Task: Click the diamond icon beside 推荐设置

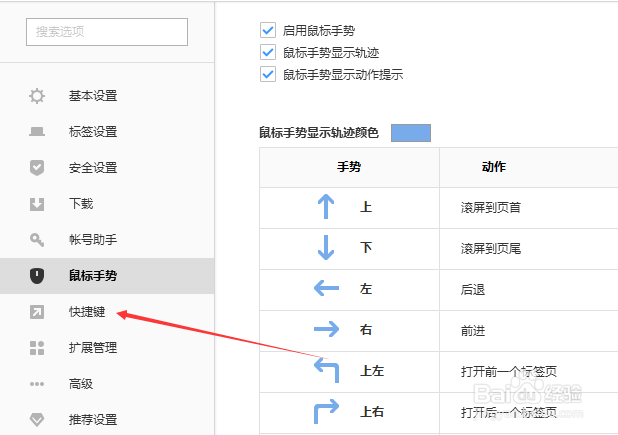Action: 37,420
